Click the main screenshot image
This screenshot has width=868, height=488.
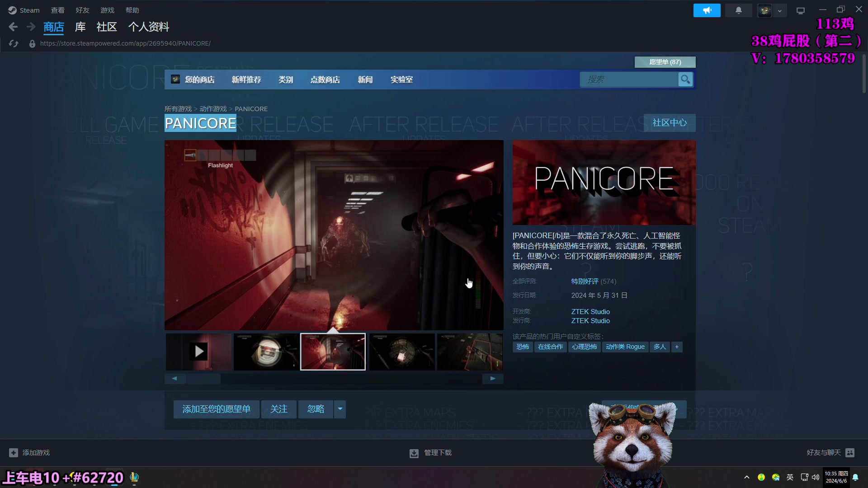334,235
